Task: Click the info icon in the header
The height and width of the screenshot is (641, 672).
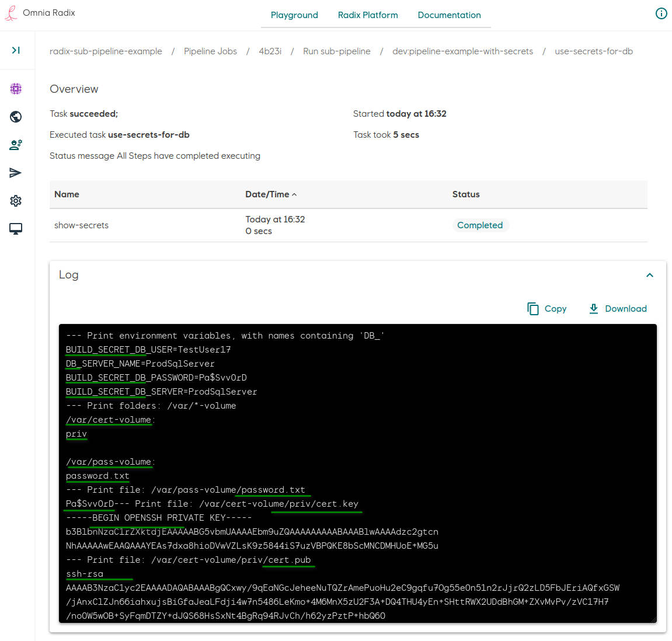Action: coord(661,13)
